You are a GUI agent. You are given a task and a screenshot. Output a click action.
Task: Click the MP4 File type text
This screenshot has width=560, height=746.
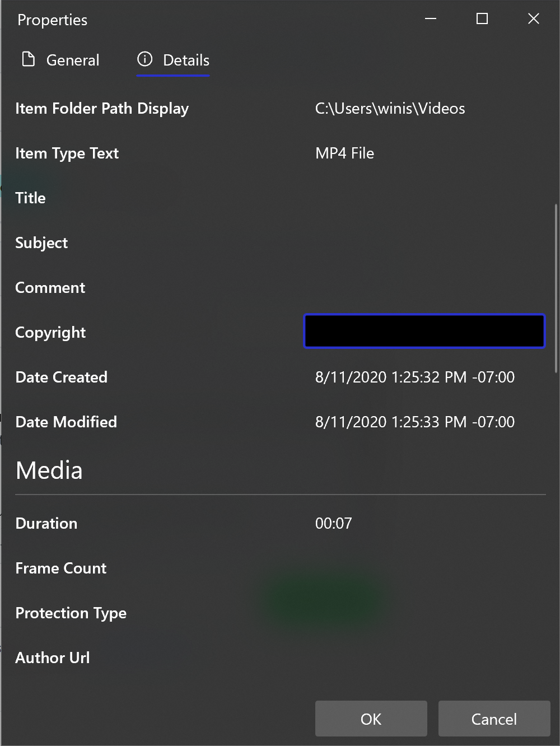click(344, 153)
